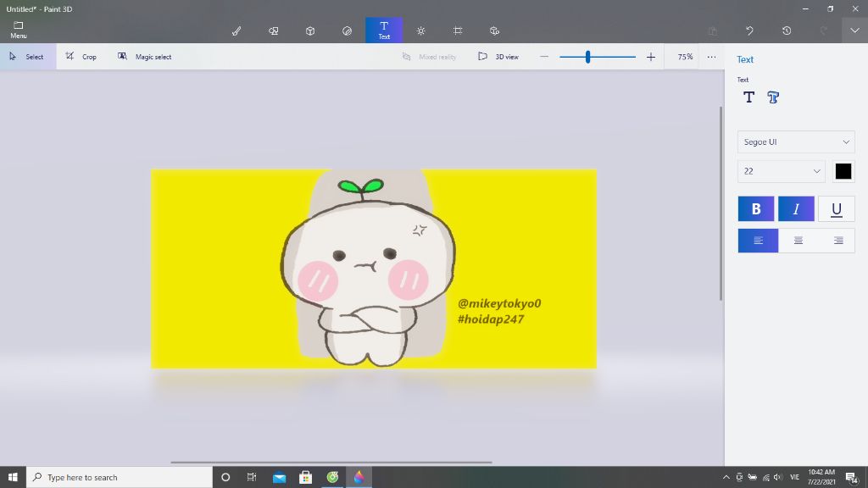Open Cortana from the taskbar
The width and height of the screenshot is (868, 488).
tap(225, 477)
